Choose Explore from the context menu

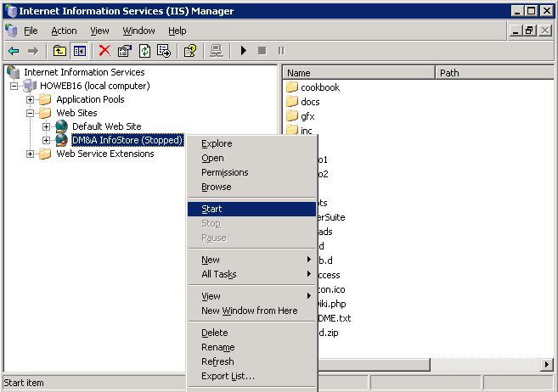pyautogui.click(x=251, y=143)
